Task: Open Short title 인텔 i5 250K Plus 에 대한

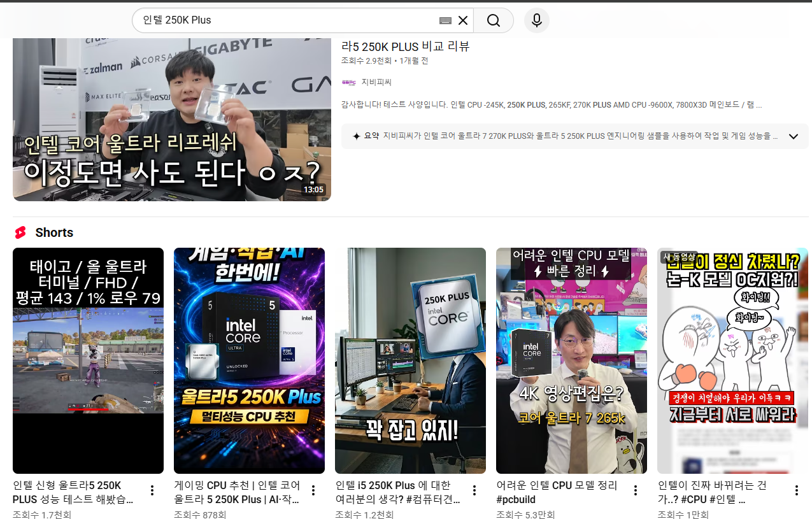Action: [x=398, y=492]
